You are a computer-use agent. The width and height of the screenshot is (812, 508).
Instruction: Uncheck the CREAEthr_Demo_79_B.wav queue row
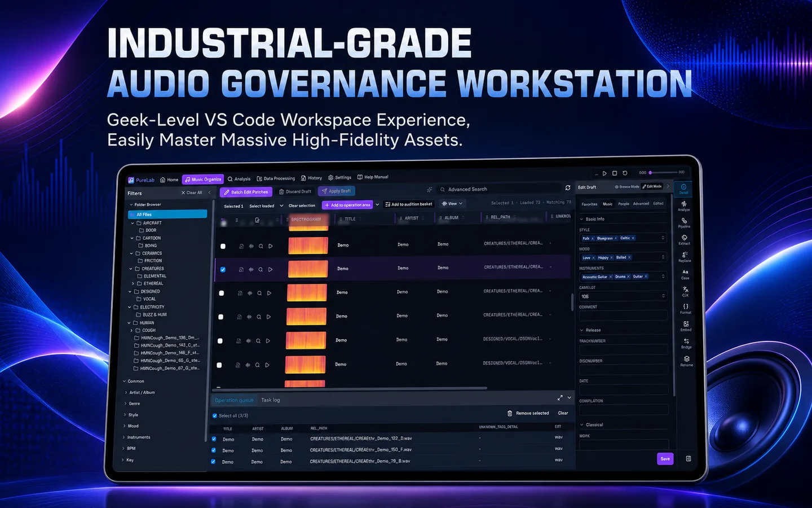[x=213, y=462]
